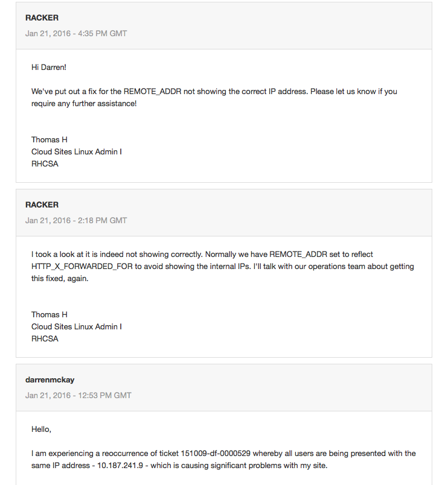Click the first RACKER author name

[x=42, y=17]
